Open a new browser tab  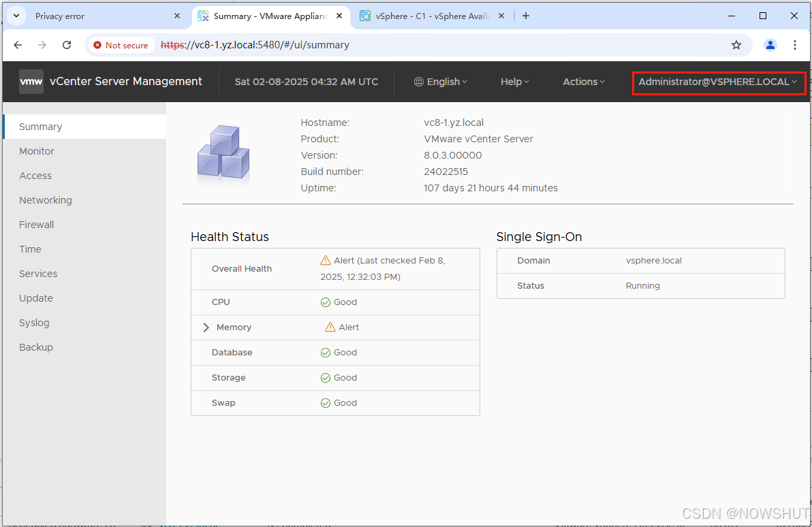pyautogui.click(x=526, y=16)
